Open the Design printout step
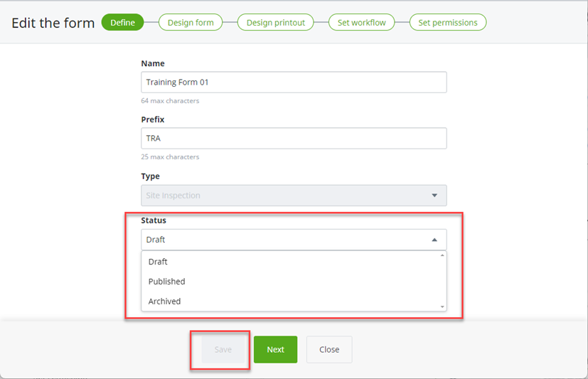The height and width of the screenshot is (379, 588). pyautogui.click(x=276, y=23)
